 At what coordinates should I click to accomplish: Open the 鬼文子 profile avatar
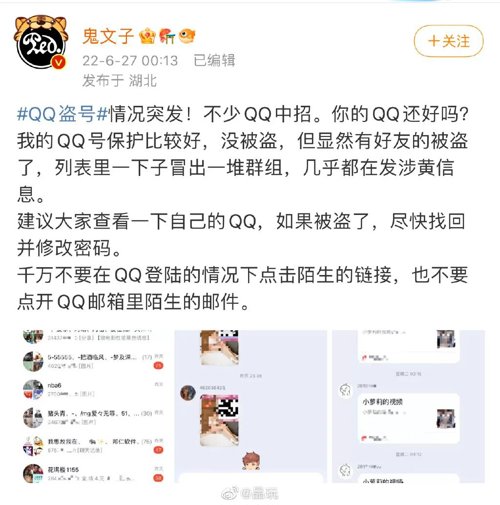click(x=41, y=42)
